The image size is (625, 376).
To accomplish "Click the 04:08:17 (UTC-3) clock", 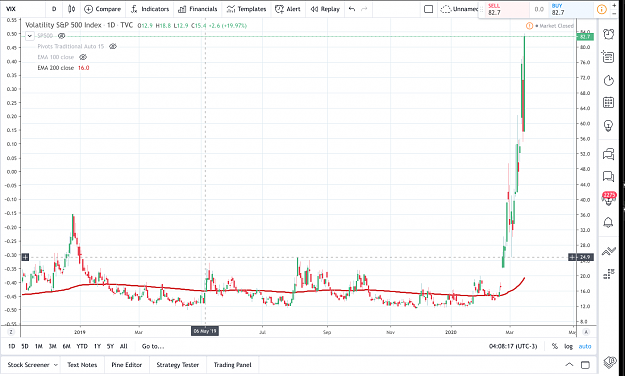I will [x=513, y=346].
